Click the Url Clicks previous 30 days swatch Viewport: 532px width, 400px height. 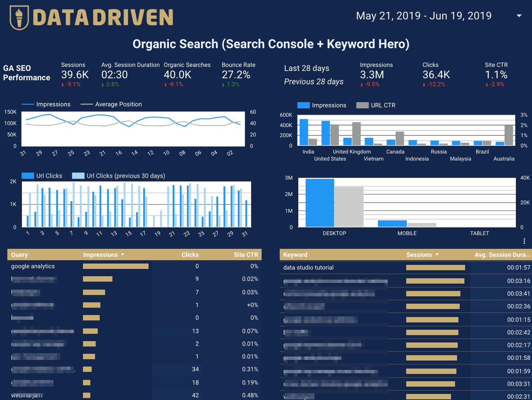78,176
